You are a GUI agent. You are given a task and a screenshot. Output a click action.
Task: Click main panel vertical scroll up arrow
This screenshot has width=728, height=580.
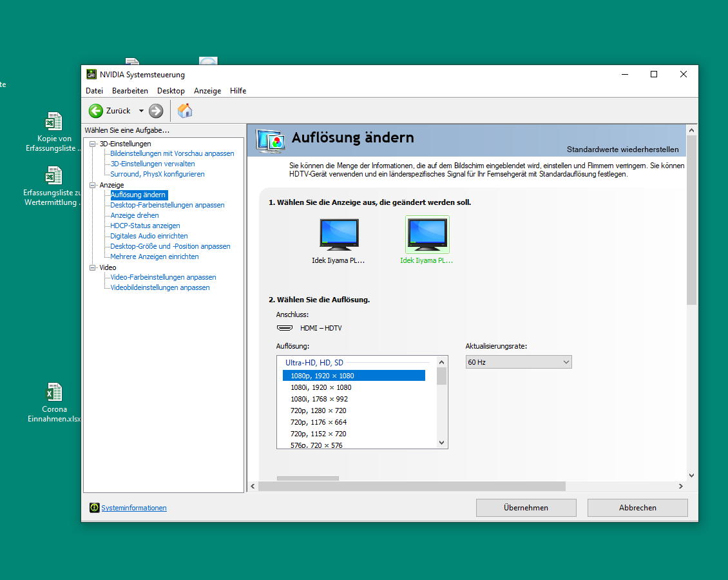pyautogui.click(x=691, y=130)
